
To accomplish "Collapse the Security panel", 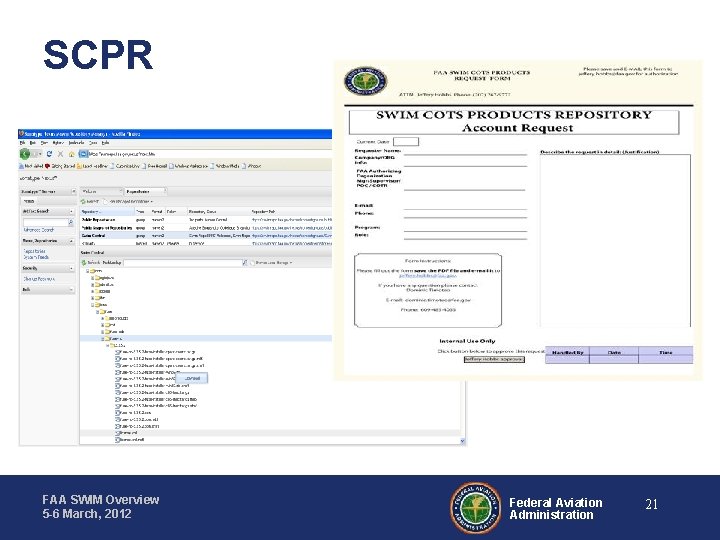I will coord(71,268).
